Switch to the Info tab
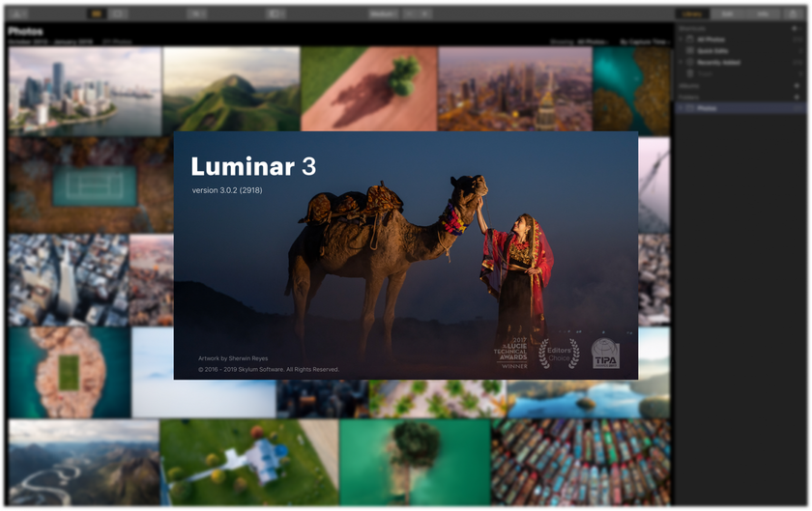812x511 pixels. tap(763, 14)
